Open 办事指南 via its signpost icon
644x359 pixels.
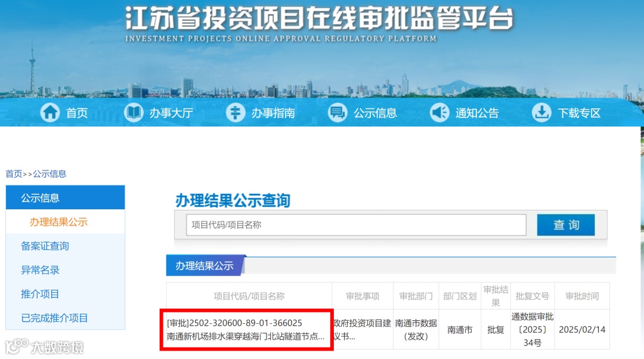[236, 113]
